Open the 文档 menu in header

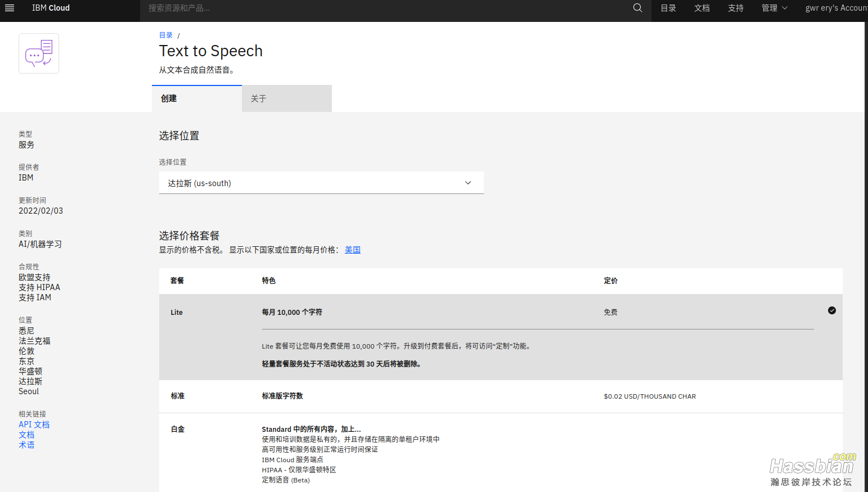(702, 8)
